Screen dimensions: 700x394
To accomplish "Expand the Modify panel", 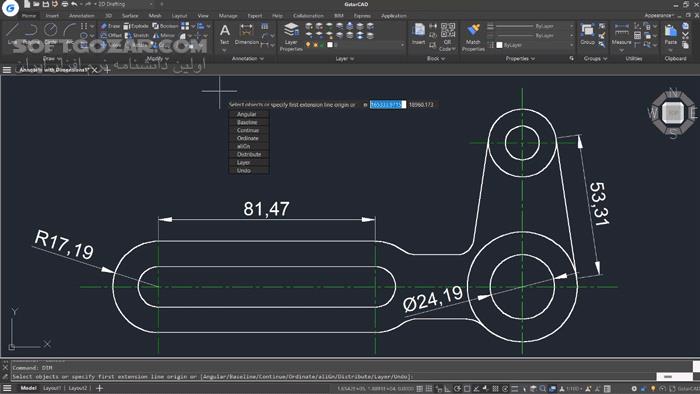I will [158, 58].
